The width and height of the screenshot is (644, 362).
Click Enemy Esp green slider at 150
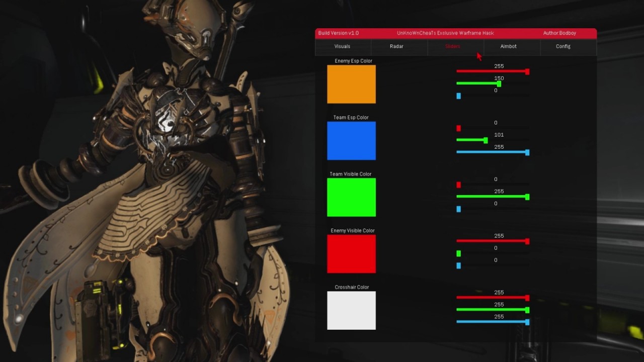493,84
